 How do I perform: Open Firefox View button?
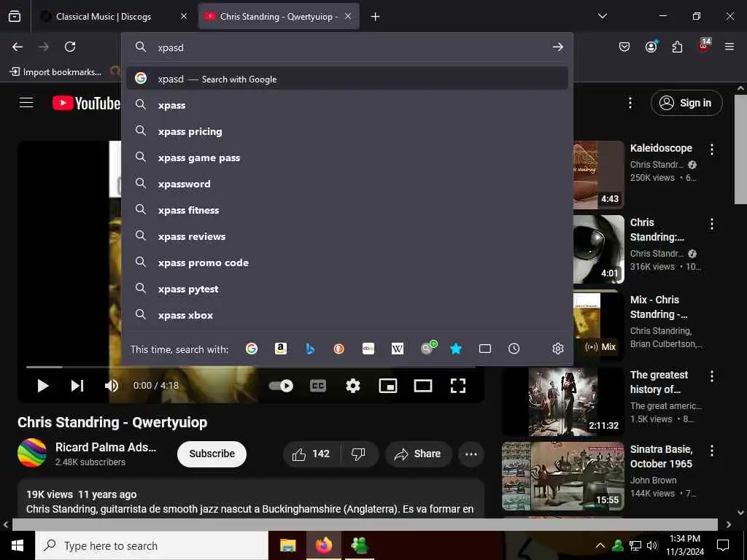point(15,16)
